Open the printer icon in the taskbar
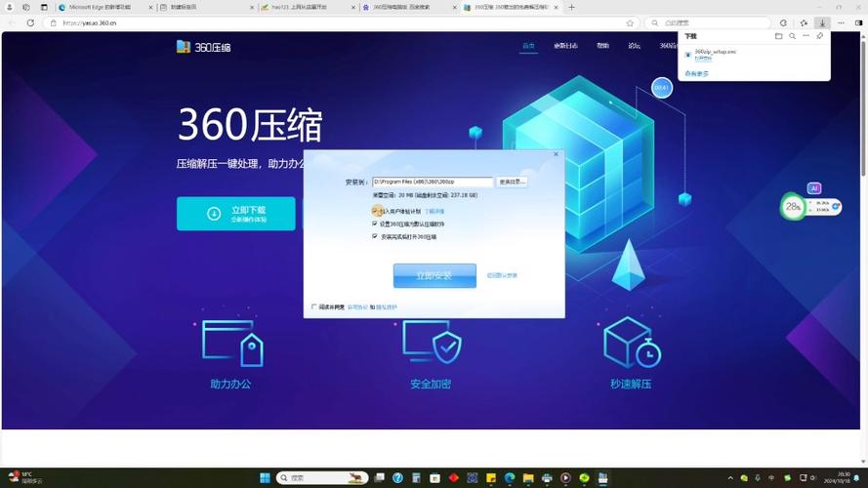This screenshot has height=488, width=868. tap(547, 477)
